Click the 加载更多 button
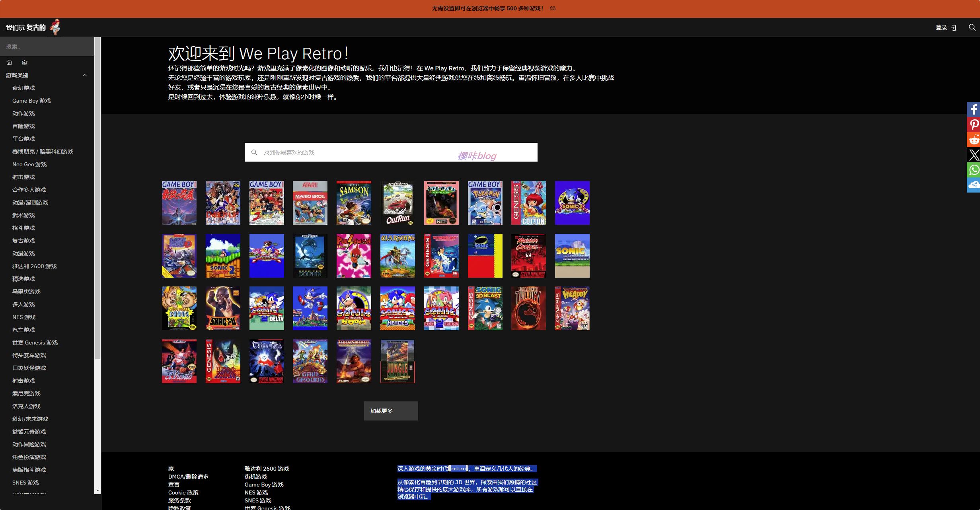Image resolution: width=980 pixels, height=510 pixels. pos(391,411)
